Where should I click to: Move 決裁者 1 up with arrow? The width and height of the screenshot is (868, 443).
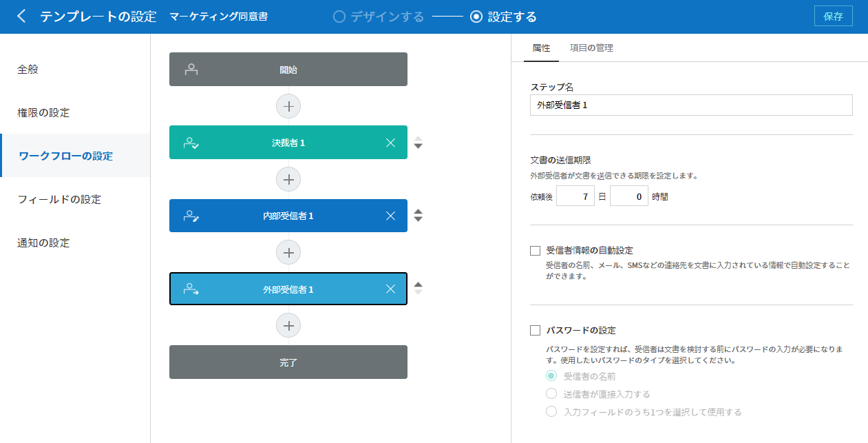tap(418, 138)
